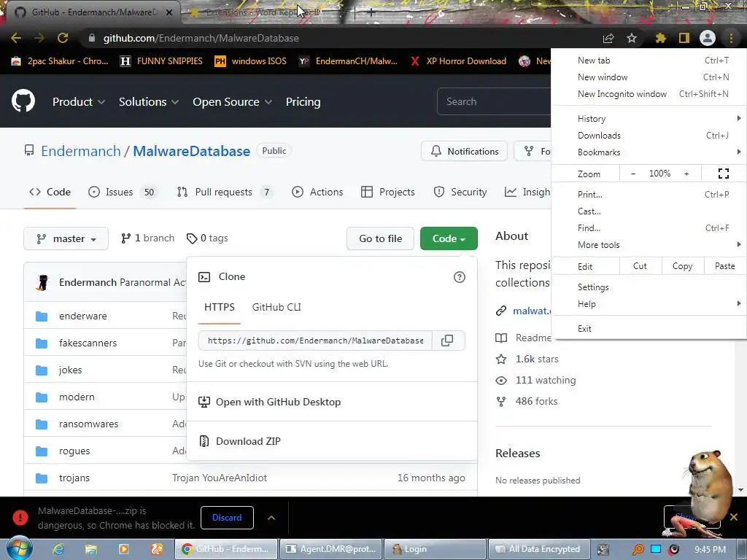The image size is (747, 560).
Task: Reload the page with the refresh icon
Action: click(x=63, y=38)
